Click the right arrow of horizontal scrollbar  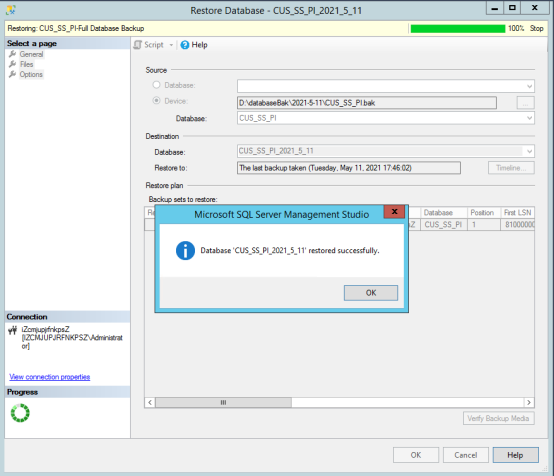coord(529,402)
